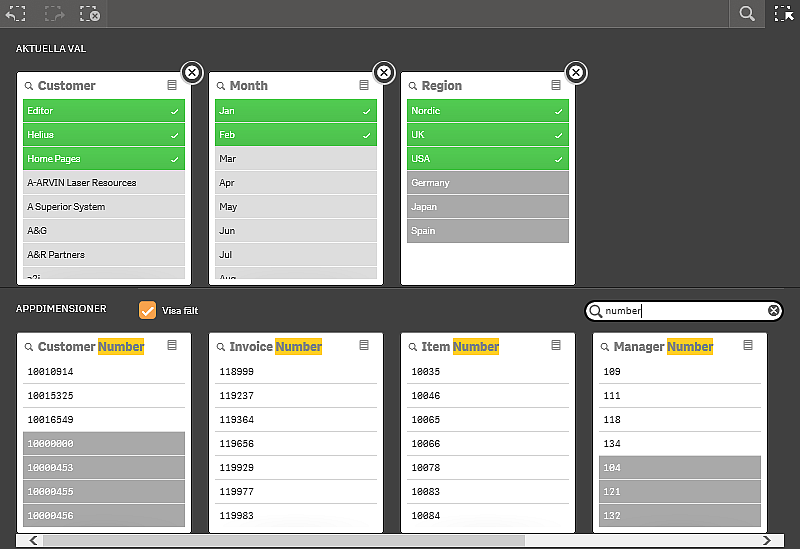800x549 pixels.
Task: Deselect Feb in Month list
Action: point(295,135)
